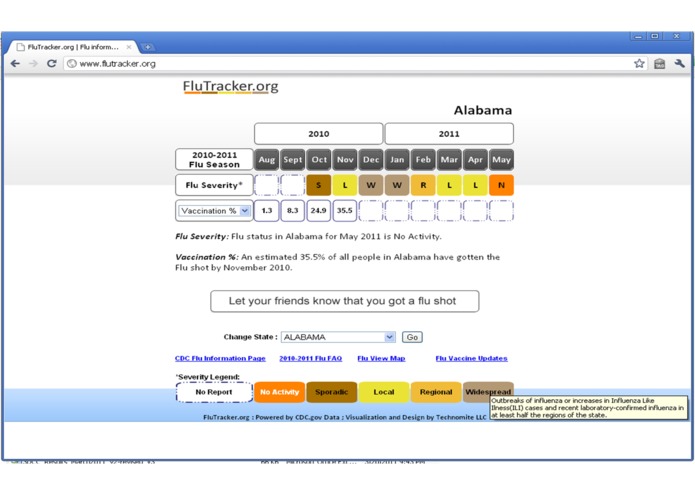Open the Vaccination % dropdown
Screen dimensions: 695x494
pyautogui.click(x=214, y=211)
